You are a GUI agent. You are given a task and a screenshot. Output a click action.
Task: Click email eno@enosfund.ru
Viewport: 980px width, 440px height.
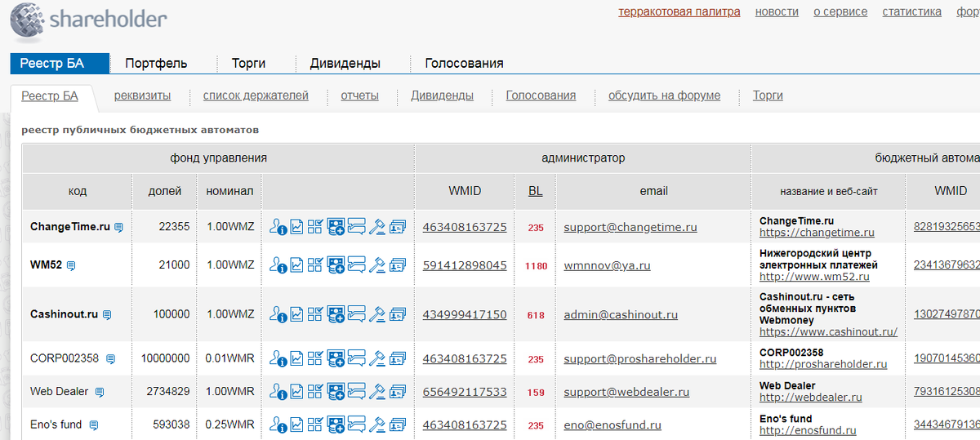612,424
